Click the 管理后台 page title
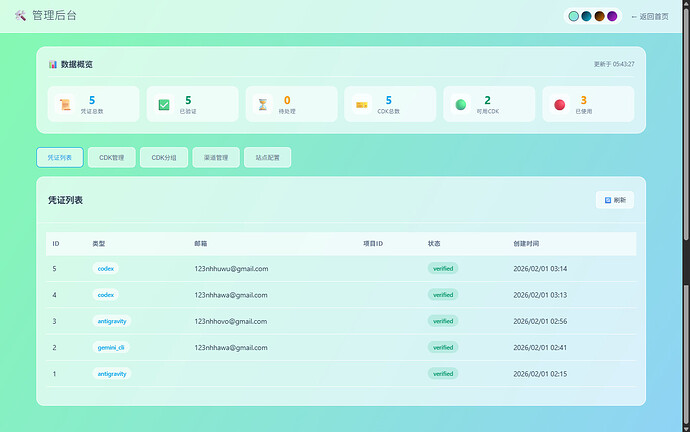This screenshot has width=690, height=432. click(x=55, y=16)
